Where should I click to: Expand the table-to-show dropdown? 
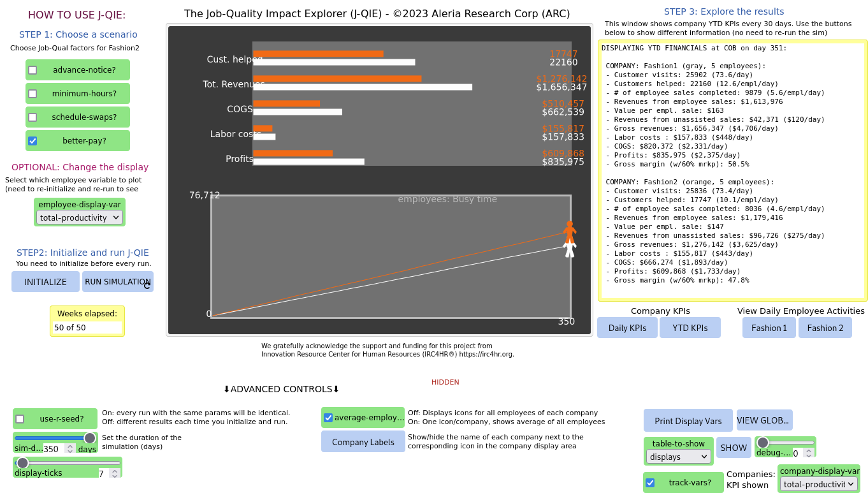coord(678,457)
